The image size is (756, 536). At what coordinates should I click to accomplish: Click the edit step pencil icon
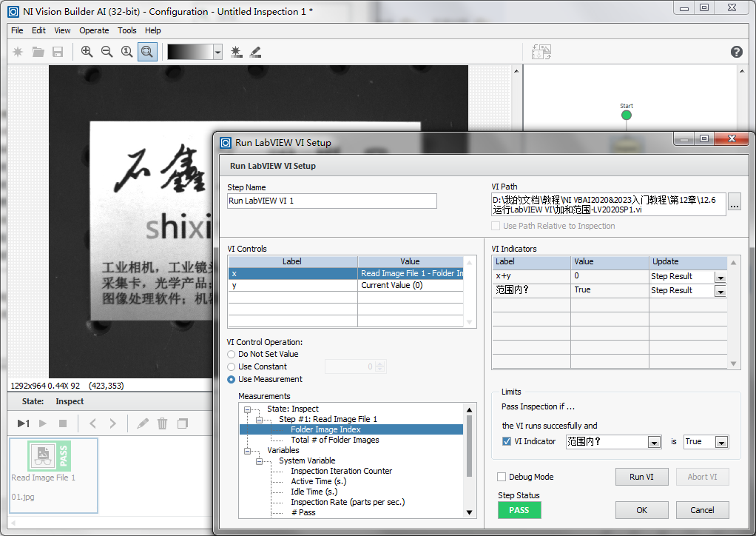[x=143, y=423]
